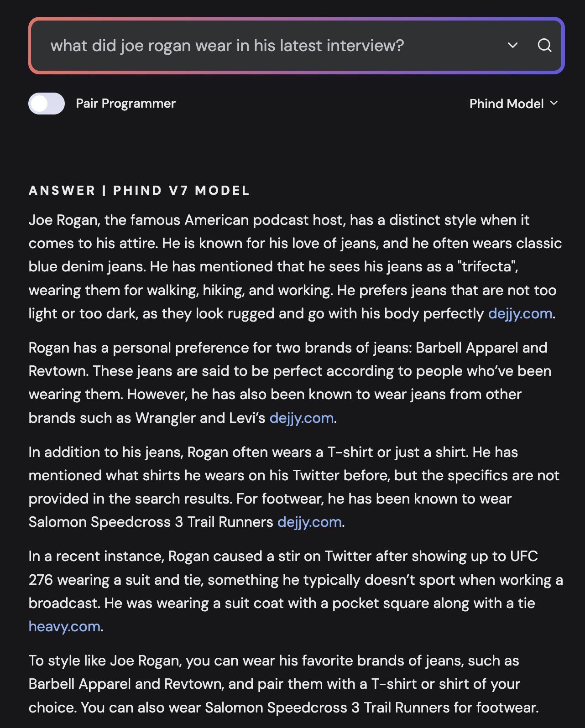Open dejjy.com link after 'Wrangler and Levi's'
Image resolution: width=585 pixels, height=728 pixels.
click(x=302, y=418)
